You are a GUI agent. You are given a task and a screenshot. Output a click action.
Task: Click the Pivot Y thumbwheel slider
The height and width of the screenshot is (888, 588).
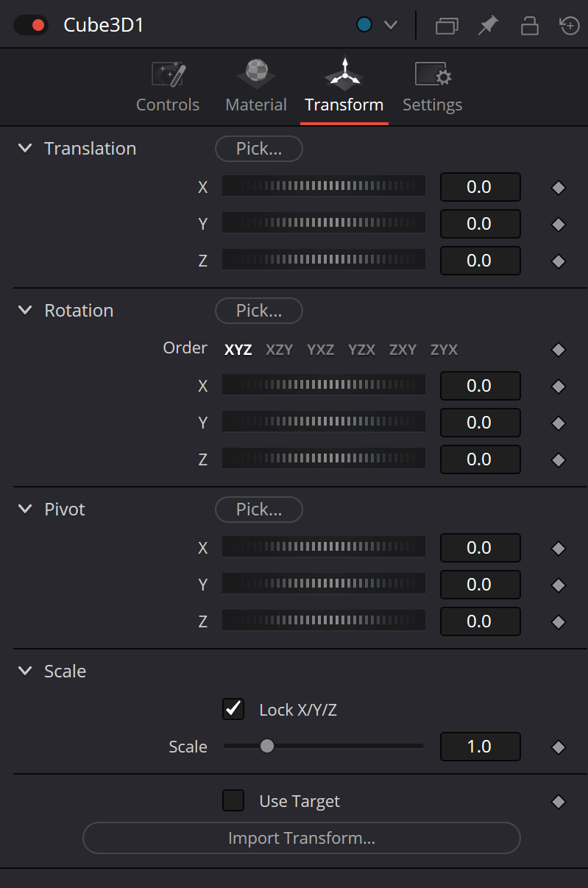324,584
